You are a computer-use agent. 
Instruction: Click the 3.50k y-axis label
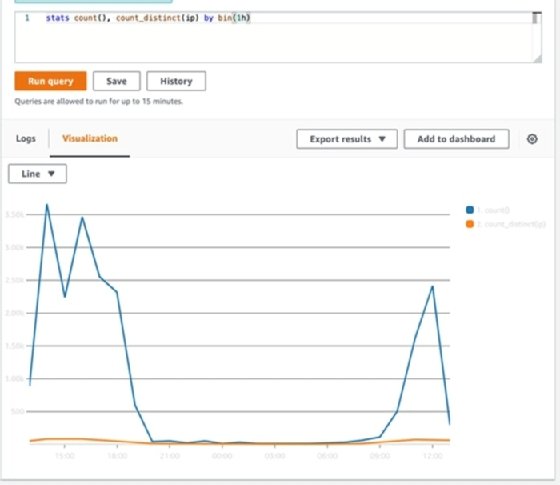click(x=15, y=214)
